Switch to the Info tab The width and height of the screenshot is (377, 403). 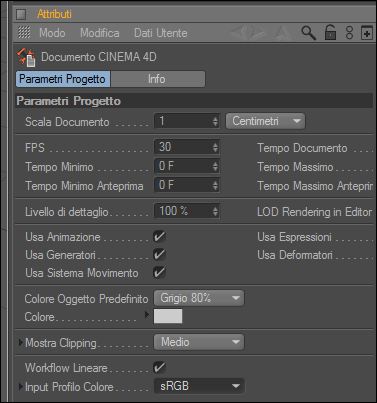point(157,79)
